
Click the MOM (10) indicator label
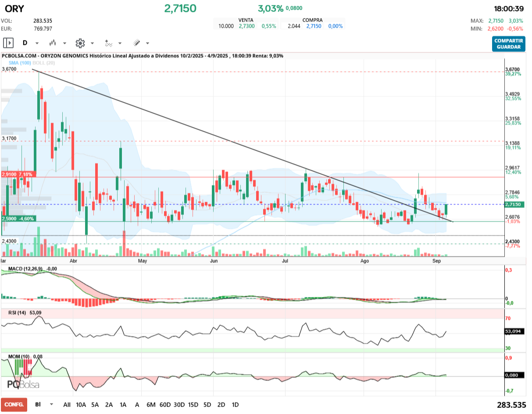(x=18, y=356)
